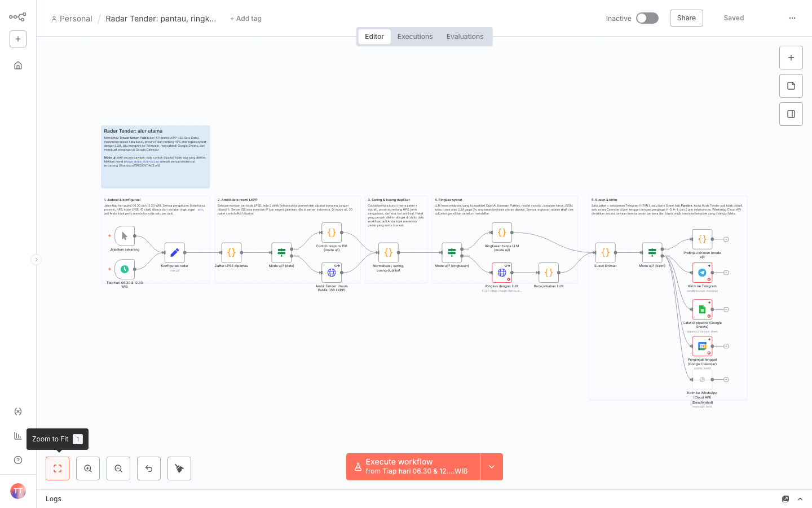The width and height of the screenshot is (812, 508).
Task: Select the Google Sheets pipeline node
Action: [x=702, y=309]
